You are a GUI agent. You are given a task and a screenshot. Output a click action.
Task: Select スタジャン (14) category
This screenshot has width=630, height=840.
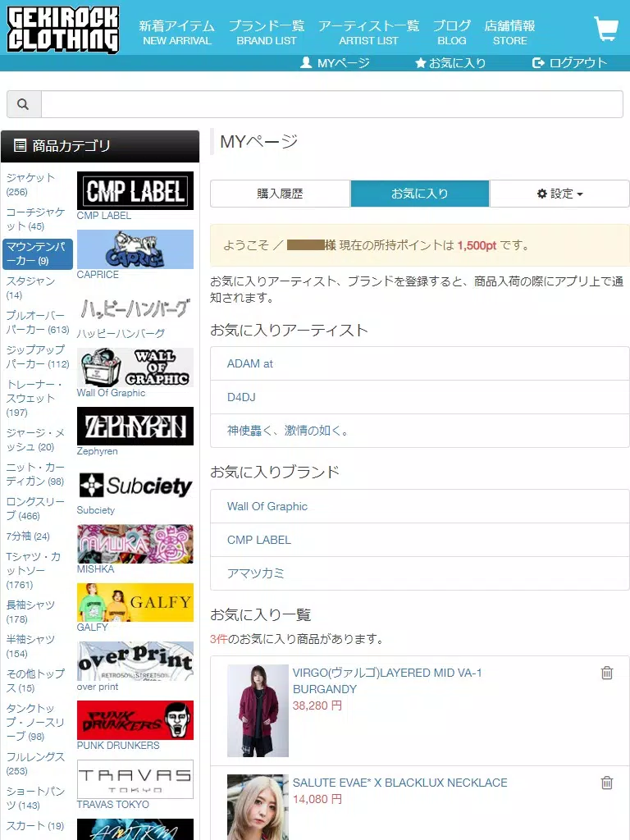30,288
